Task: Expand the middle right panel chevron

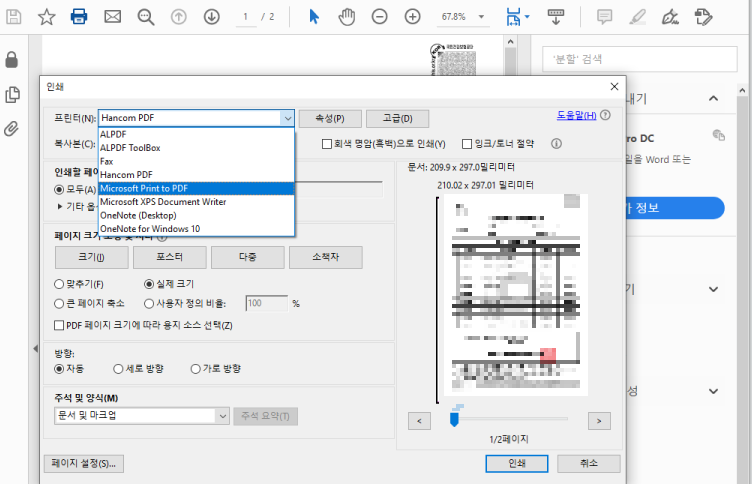Action: click(x=714, y=289)
